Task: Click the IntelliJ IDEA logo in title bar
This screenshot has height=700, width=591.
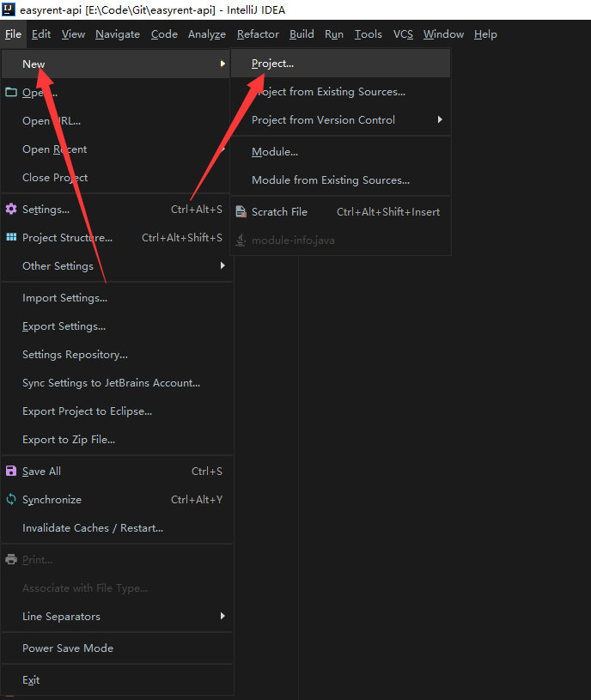Action: [x=9, y=9]
